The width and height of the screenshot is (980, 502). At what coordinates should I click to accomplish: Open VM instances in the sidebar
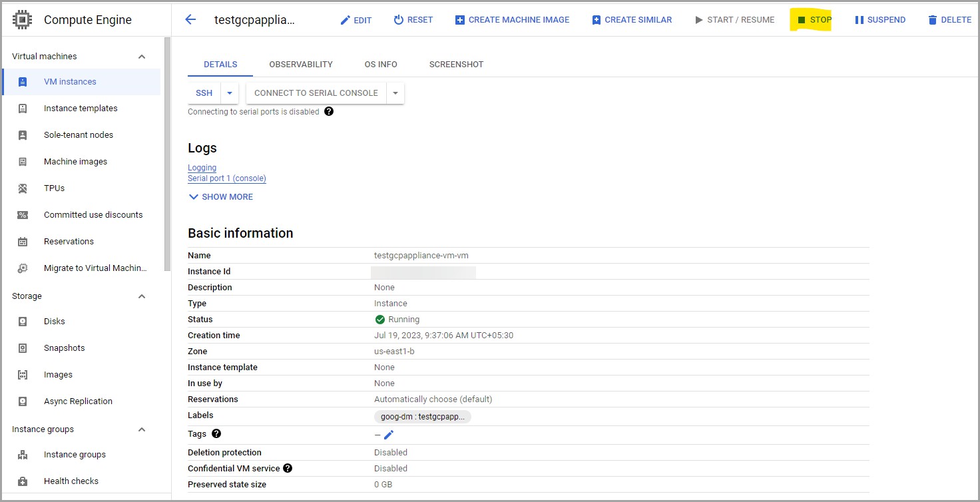81,82
